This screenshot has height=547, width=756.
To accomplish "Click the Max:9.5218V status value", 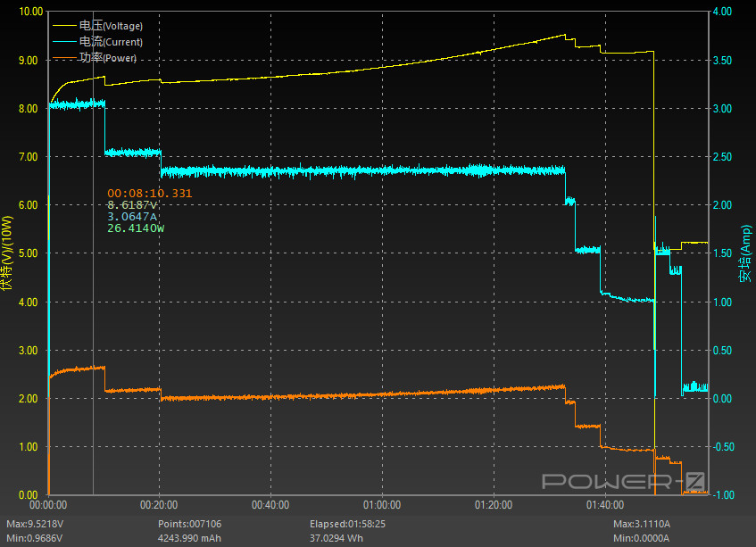I will point(35,524).
